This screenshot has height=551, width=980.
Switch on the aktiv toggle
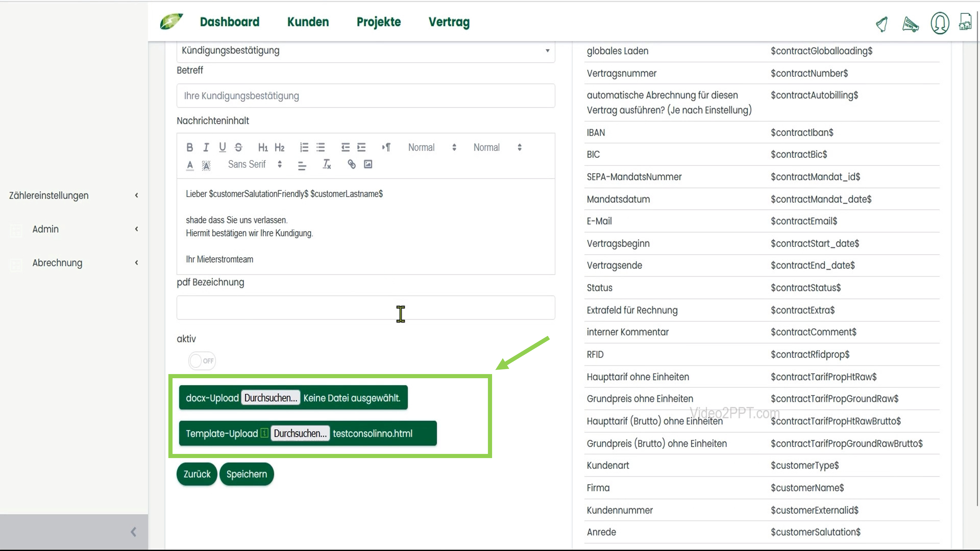202,361
